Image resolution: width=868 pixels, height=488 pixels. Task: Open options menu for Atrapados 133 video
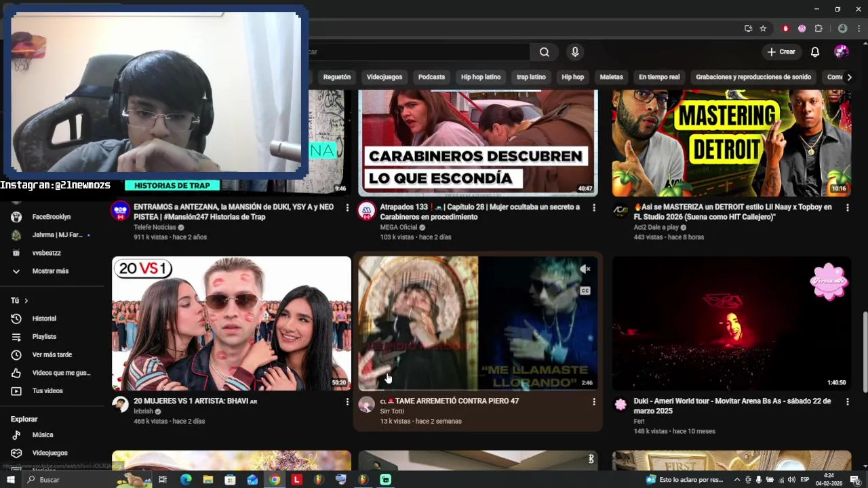pyautogui.click(x=593, y=207)
